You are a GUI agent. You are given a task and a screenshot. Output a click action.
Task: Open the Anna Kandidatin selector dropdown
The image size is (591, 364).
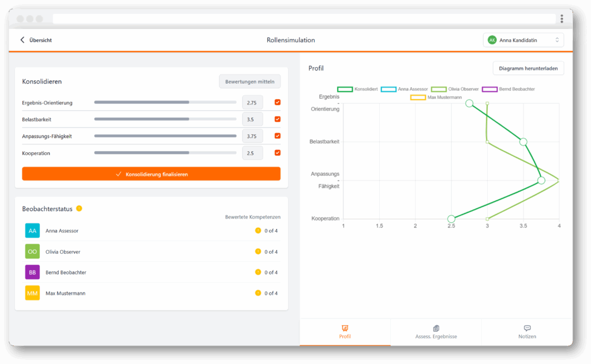tap(523, 40)
